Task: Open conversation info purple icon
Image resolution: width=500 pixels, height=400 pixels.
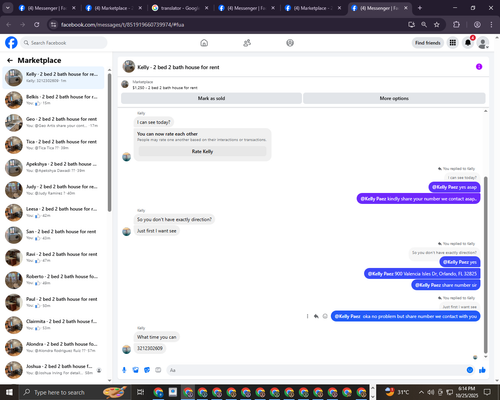Action: (479, 67)
